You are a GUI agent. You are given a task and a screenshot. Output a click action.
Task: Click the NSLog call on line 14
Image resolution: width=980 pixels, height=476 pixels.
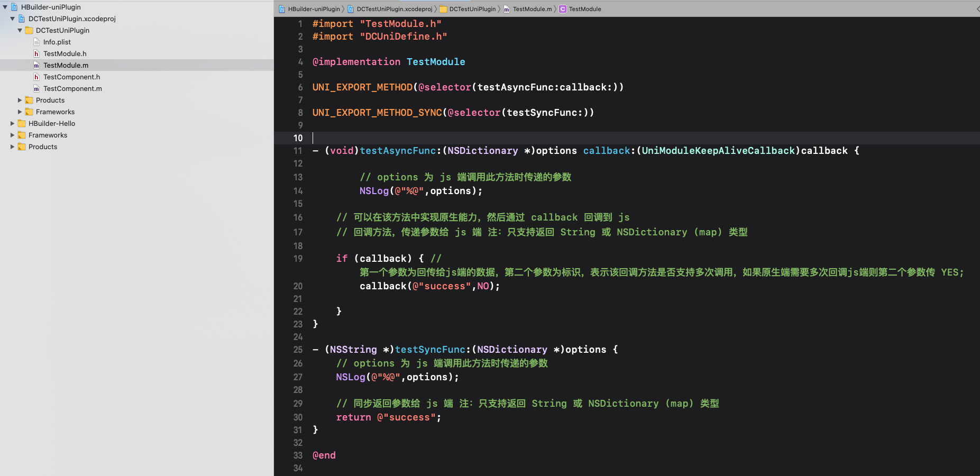coord(421,191)
